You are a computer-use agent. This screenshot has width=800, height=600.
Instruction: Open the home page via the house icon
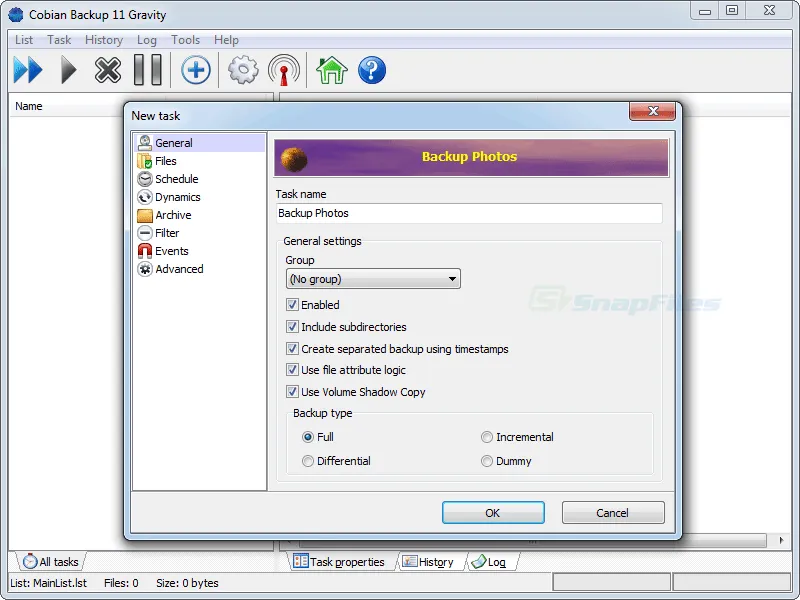point(332,70)
